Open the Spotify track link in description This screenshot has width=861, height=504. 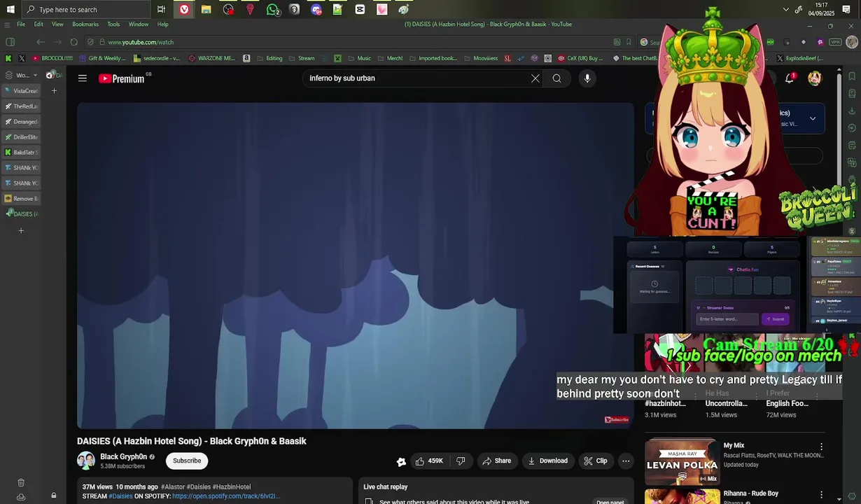click(226, 496)
